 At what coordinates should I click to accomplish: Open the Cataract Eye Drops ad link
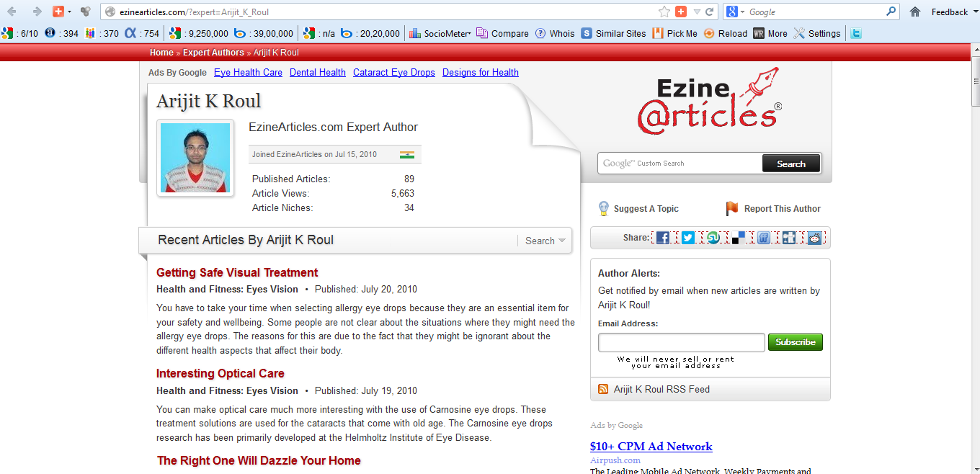pos(394,72)
